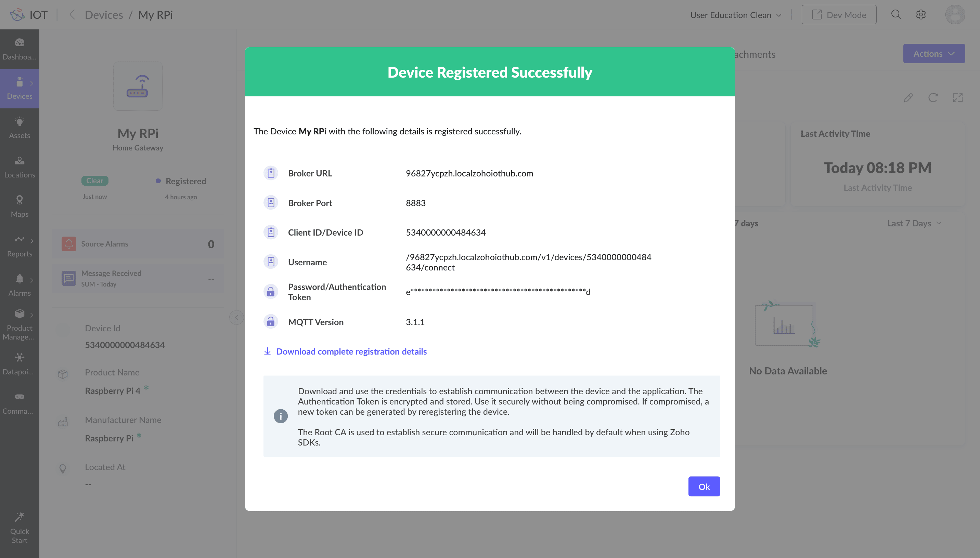Viewport: 980px width, 558px height.
Task: Open the Last 7 Days dropdown
Action: pos(914,223)
